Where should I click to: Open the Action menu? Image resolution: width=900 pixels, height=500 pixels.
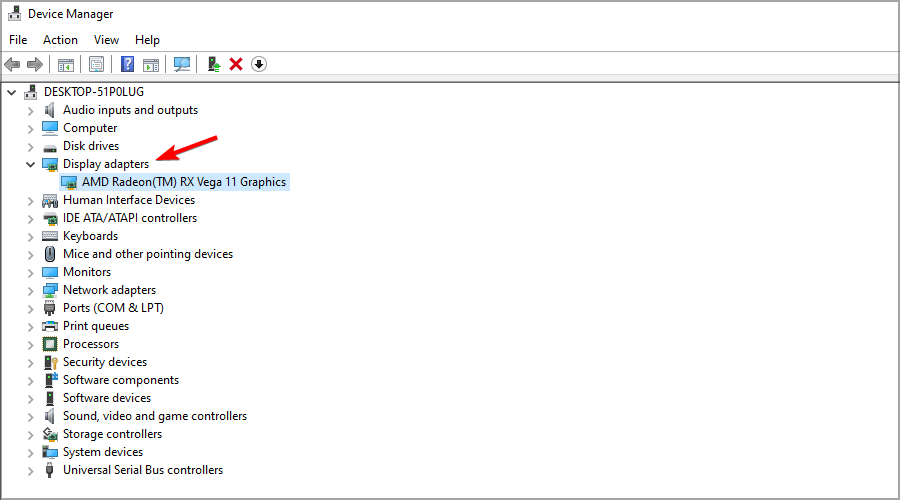pos(60,40)
